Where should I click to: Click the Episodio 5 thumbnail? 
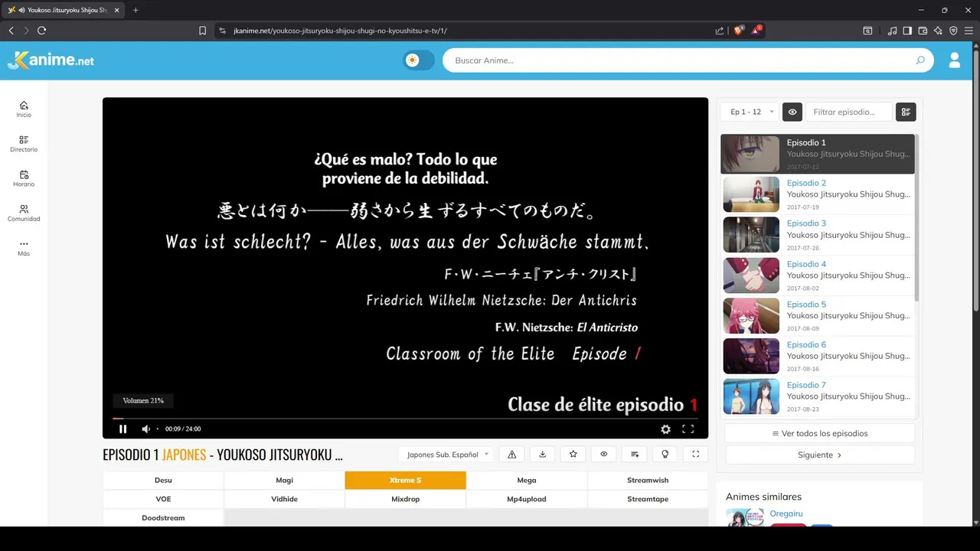coord(751,316)
